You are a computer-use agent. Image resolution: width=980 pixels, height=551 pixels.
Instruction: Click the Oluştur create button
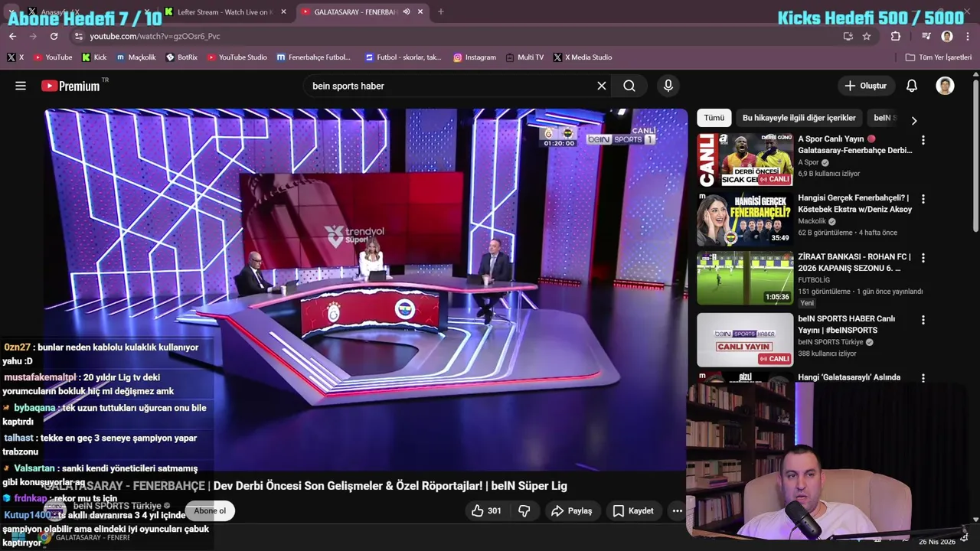click(865, 86)
